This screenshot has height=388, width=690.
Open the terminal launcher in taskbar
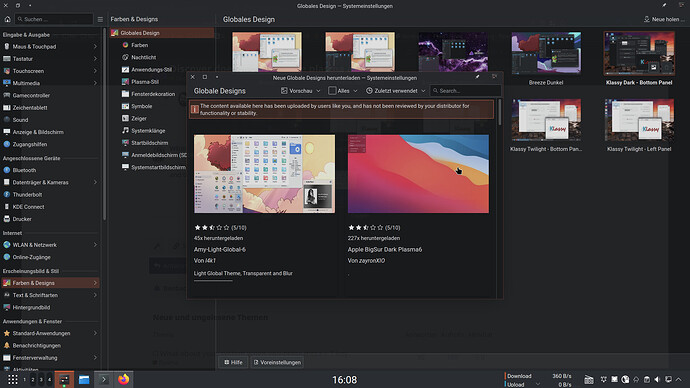[x=104, y=379]
